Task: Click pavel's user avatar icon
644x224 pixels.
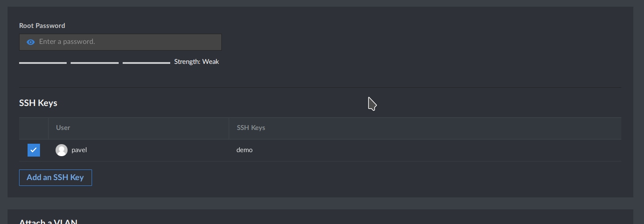Action: point(61,150)
